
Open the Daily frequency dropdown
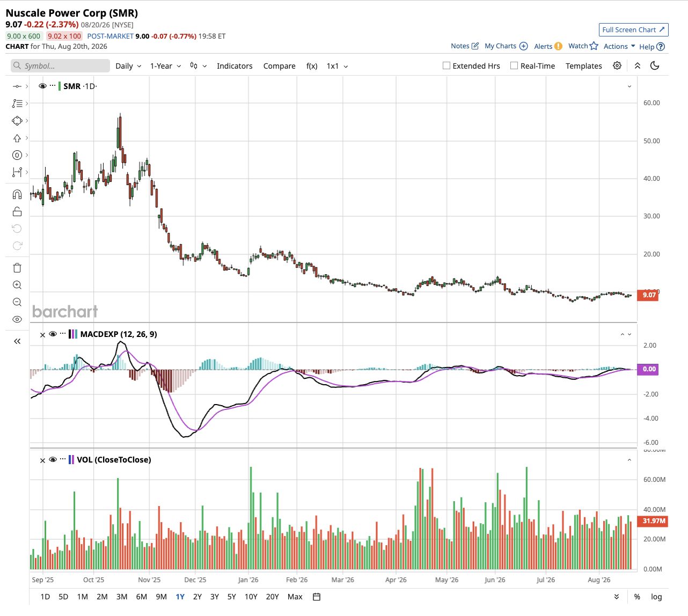(x=128, y=66)
